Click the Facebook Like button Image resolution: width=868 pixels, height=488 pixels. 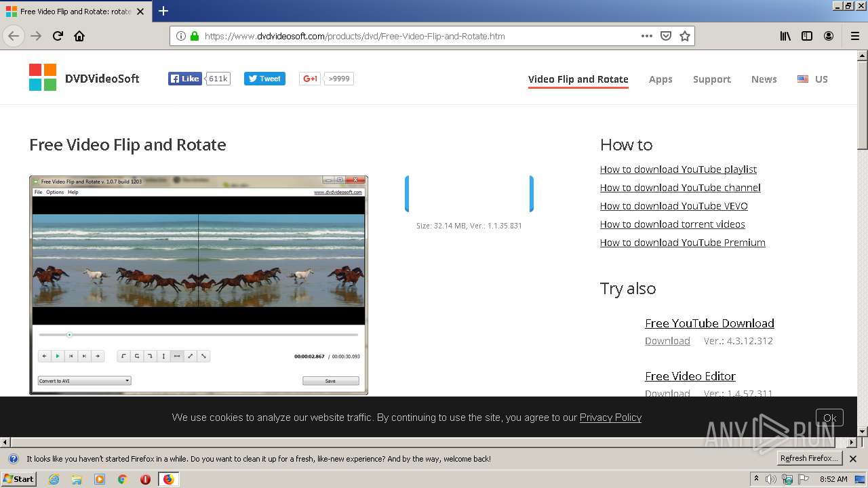coord(184,79)
